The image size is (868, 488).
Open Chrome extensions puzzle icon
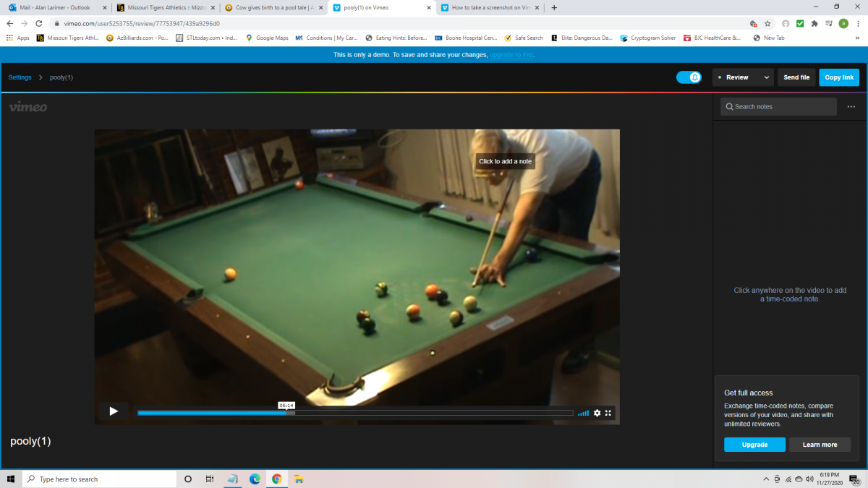click(x=814, y=23)
